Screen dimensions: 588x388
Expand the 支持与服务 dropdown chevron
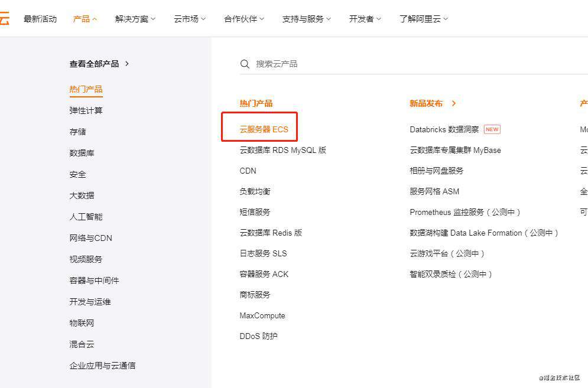coord(329,19)
